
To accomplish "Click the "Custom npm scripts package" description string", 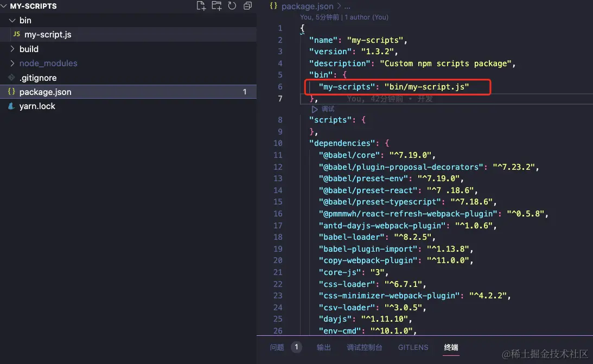I will tap(445, 63).
